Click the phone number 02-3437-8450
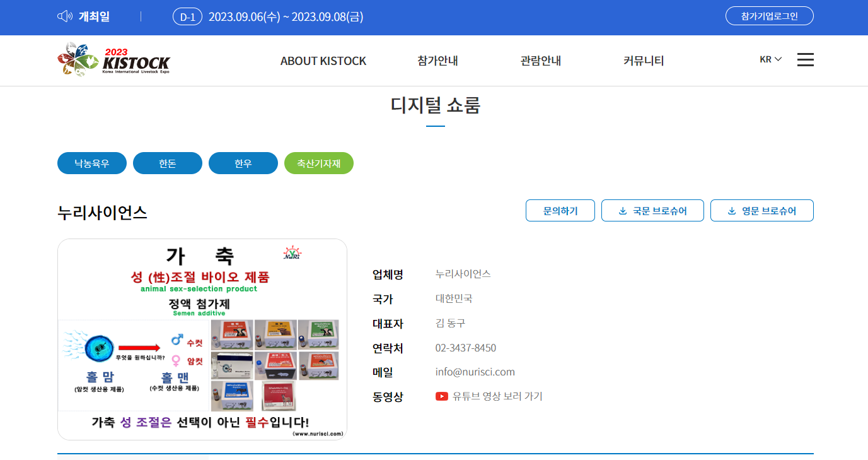The image size is (868, 460). pyautogui.click(x=466, y=348)
